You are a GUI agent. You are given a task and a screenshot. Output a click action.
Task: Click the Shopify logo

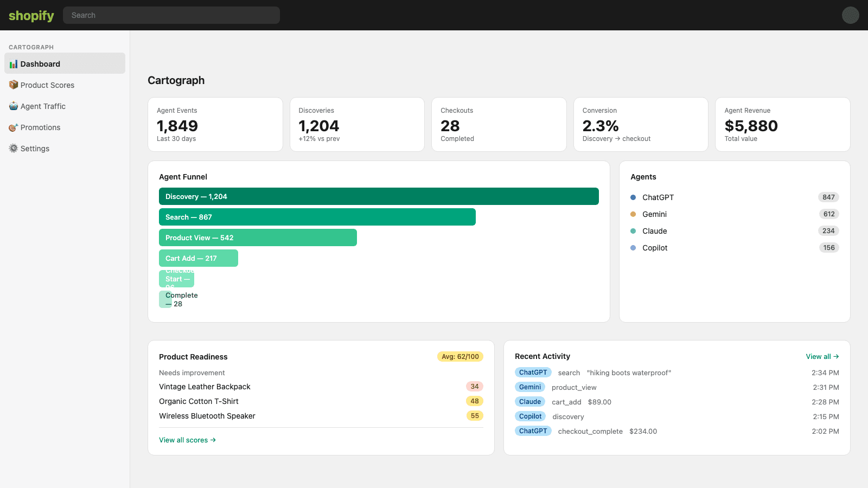(x=31, y=15)
